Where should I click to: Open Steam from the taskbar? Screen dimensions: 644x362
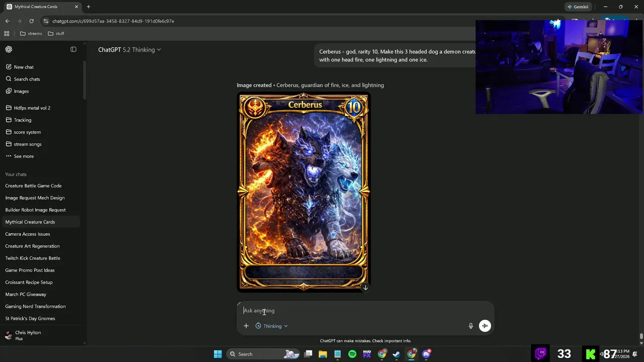[x=396, y=354]
